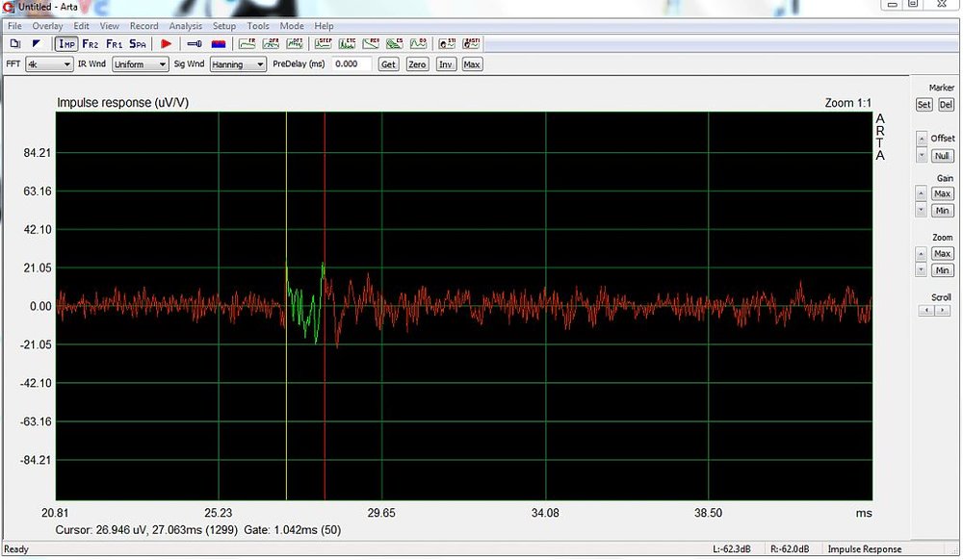The height and width of the screenshot is (560, 963).
Task: Open the DFT analysis icon
Action: (295, 43)
